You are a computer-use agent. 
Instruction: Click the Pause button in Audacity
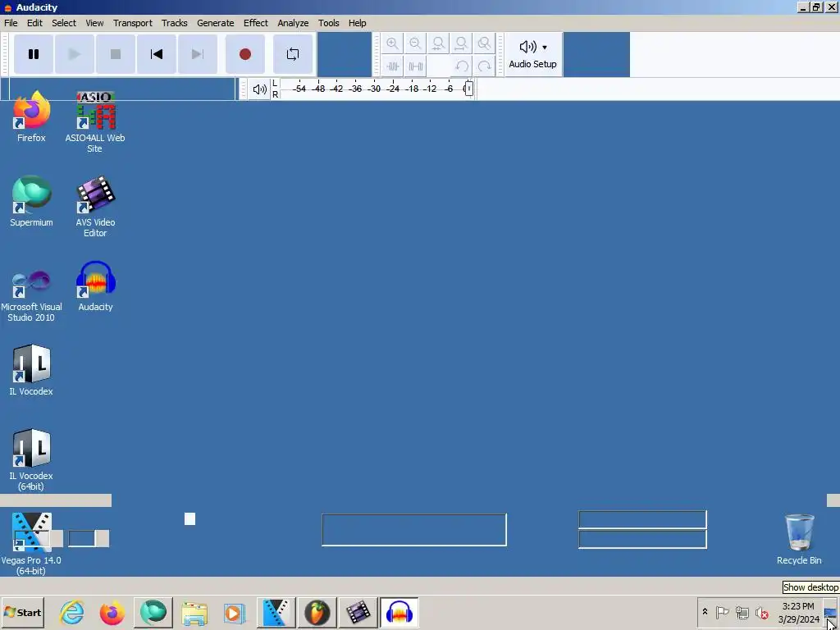pos(33,54)
